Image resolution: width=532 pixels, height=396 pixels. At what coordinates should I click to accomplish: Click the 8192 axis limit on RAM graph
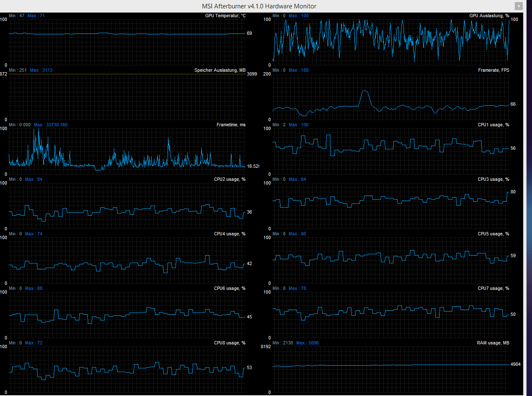click(x=267, y=347)
